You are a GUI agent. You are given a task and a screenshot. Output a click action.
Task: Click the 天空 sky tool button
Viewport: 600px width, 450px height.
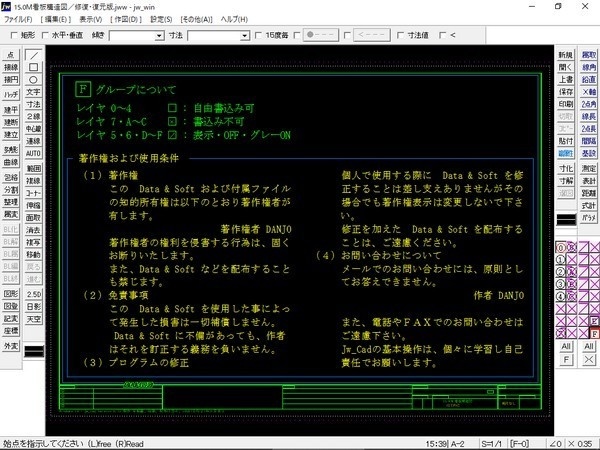point(33,319)
